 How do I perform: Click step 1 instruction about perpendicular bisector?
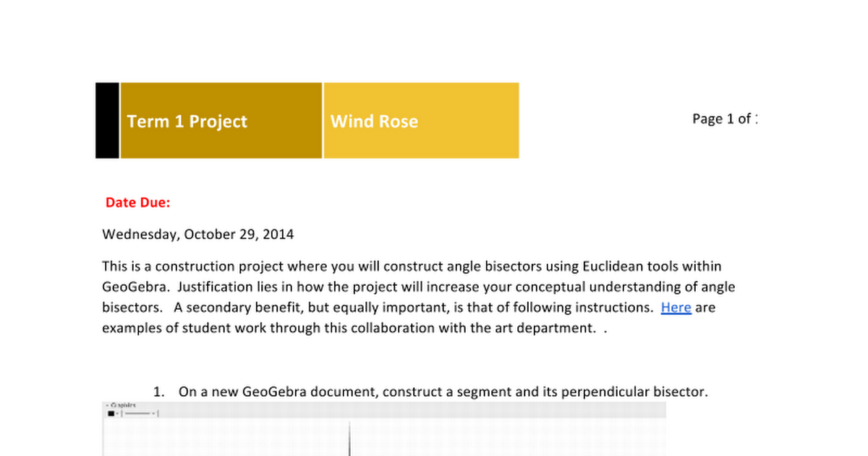(x=443, y=392)
